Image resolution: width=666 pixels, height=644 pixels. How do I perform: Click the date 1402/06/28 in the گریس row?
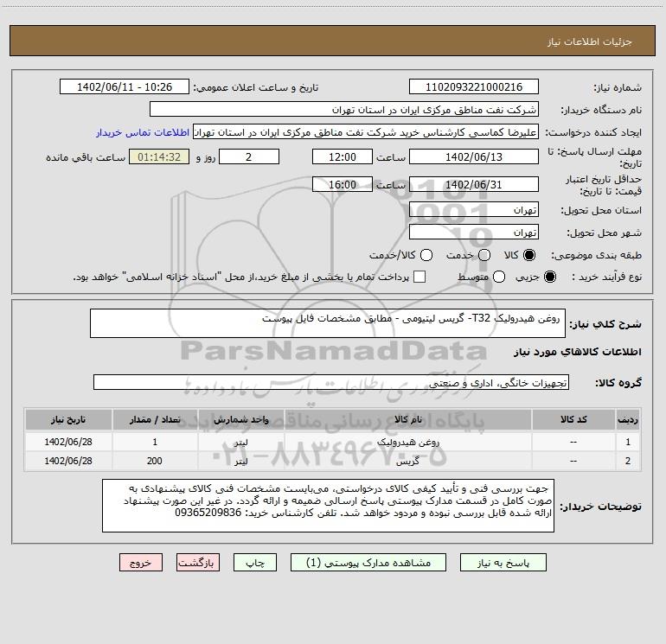68,461
